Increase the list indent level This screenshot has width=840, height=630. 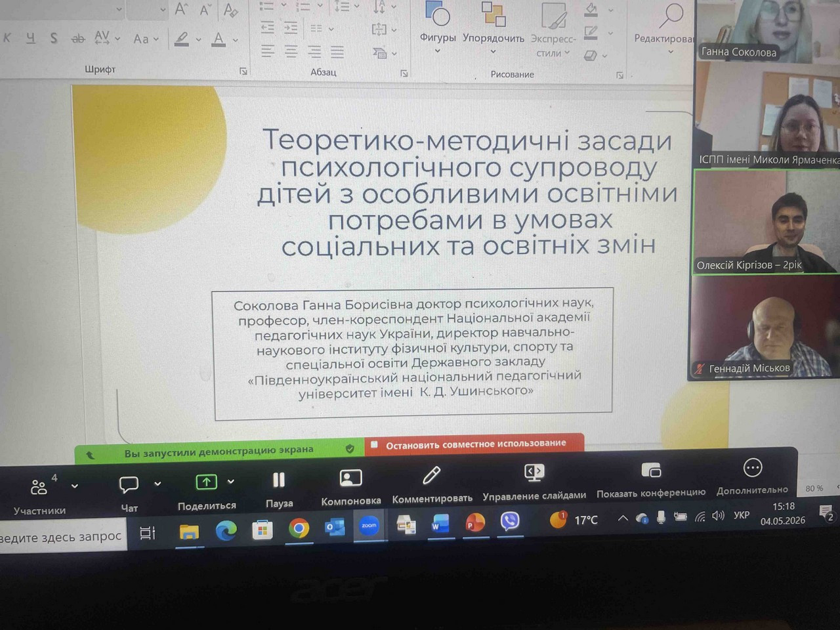(x=291, y=28)
